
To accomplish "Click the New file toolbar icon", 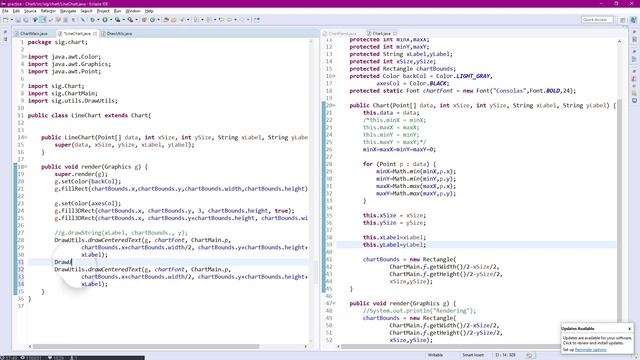I will 5,20.
